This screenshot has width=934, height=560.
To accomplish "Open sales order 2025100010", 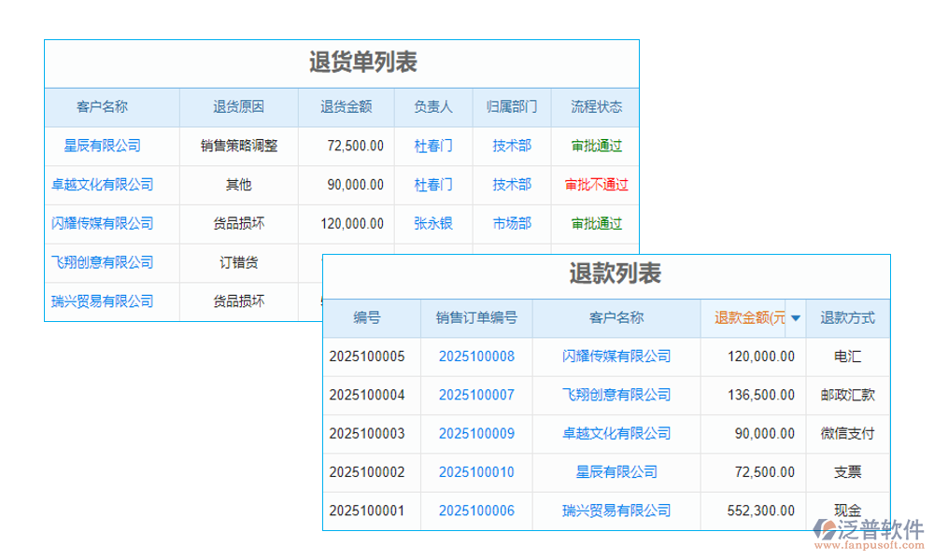I will pyautogui.click(x=476, y=472).
